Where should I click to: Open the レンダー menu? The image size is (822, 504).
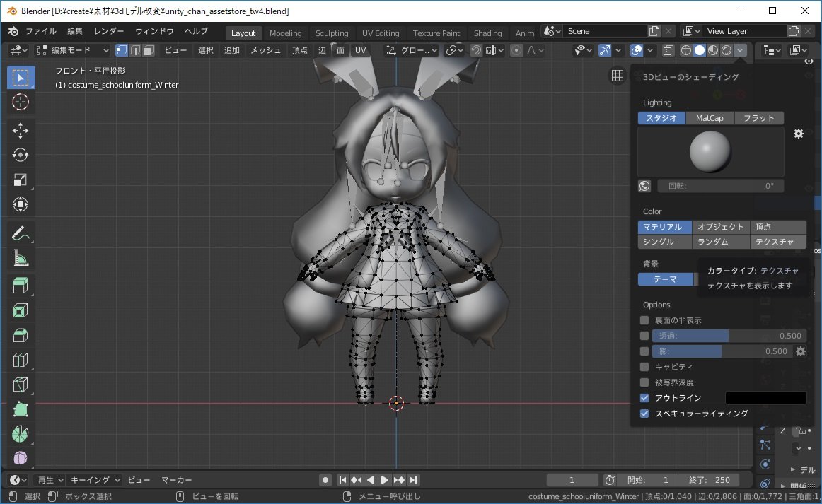(x=109, y=31)
